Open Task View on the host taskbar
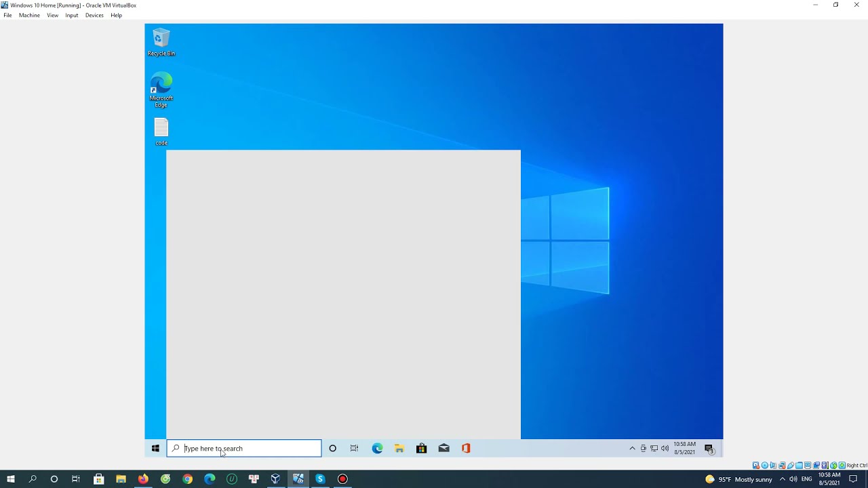Screen dimensions: 868x488 (76, 479)
